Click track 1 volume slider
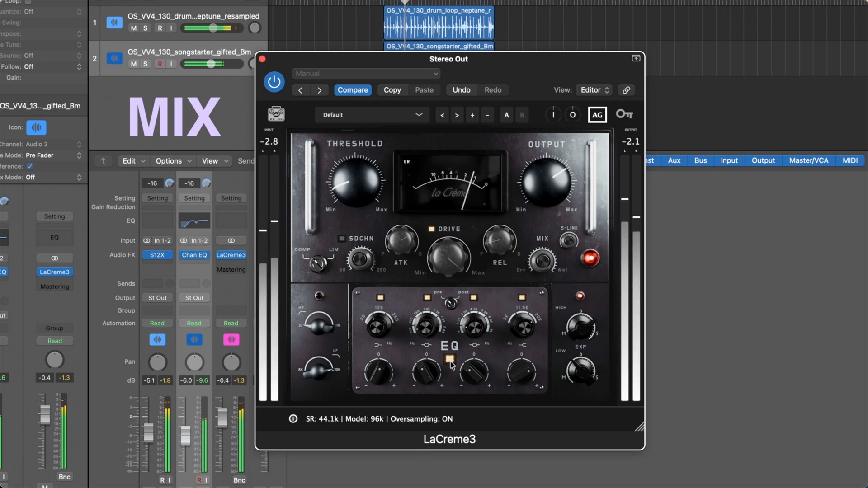 click(x=212, y=28)
